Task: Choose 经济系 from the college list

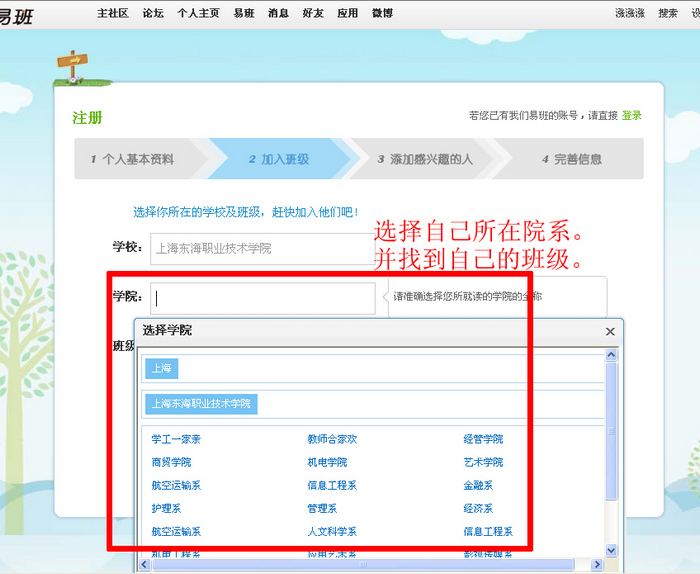Action: 478,509
